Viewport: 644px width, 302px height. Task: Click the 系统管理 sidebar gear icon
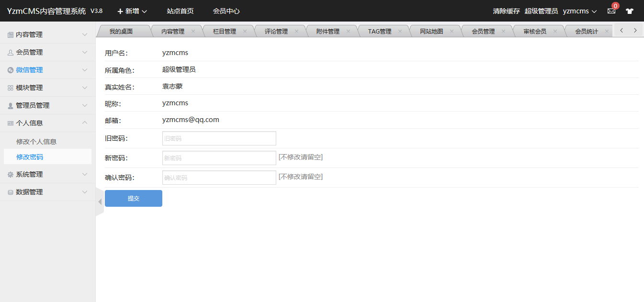pyautogui.click(x=11, y=175)
